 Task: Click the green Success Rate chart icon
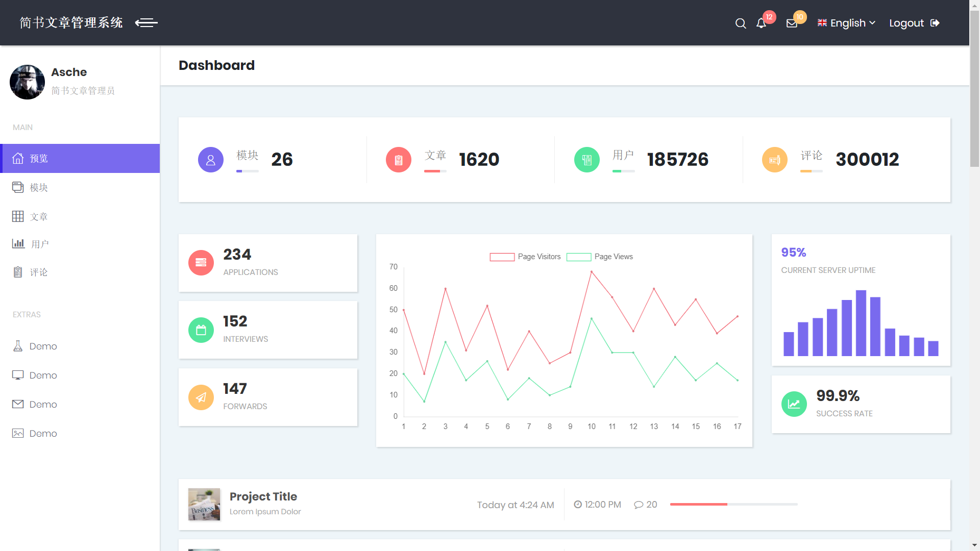click(x=794, y=404)
